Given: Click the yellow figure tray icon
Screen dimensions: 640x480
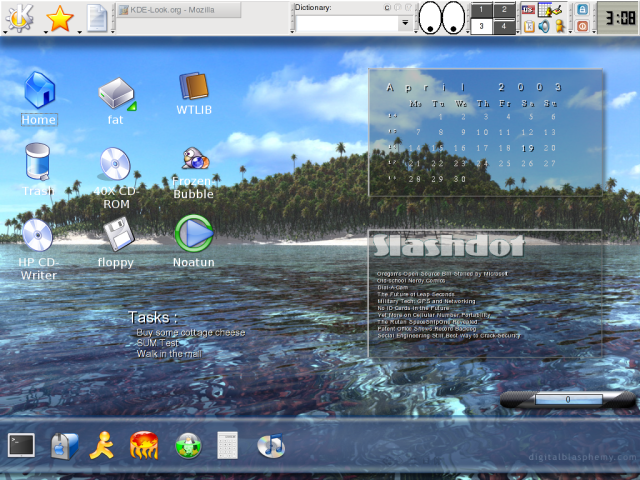Looking at the screenshot, I should (x=560, y=27).
